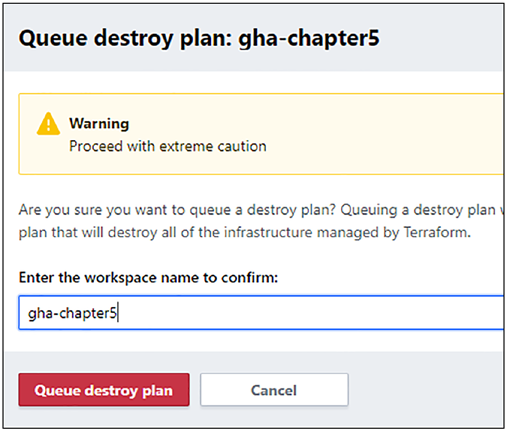Cancel the destroy plan dialog
The width and height of the screenshot is (507, 431).
(274, 390)
